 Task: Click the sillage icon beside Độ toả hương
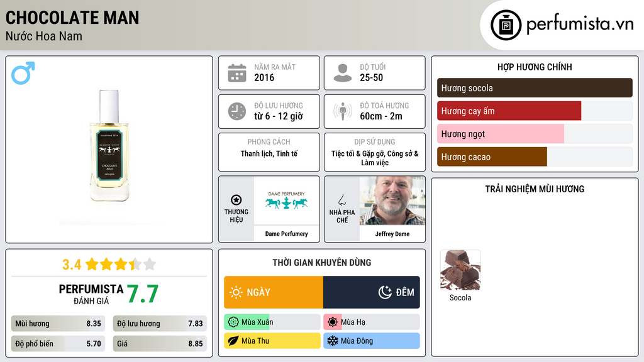[343, 111]
